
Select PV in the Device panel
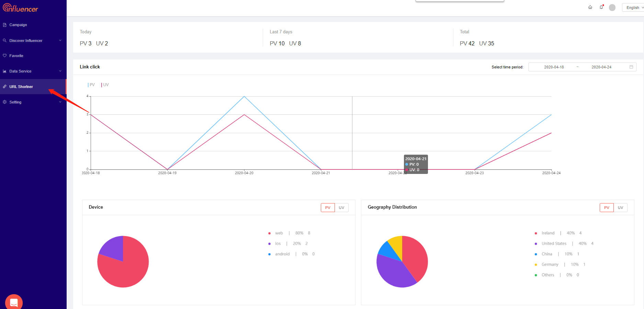[x=328, y=208]
